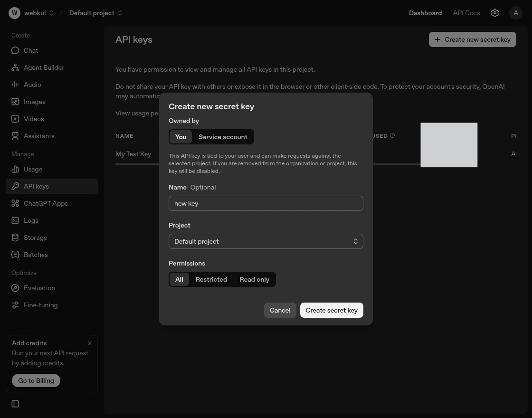Open the settings gear icon
The height and width of the screenshot is (418, 532).
point(495,13)
